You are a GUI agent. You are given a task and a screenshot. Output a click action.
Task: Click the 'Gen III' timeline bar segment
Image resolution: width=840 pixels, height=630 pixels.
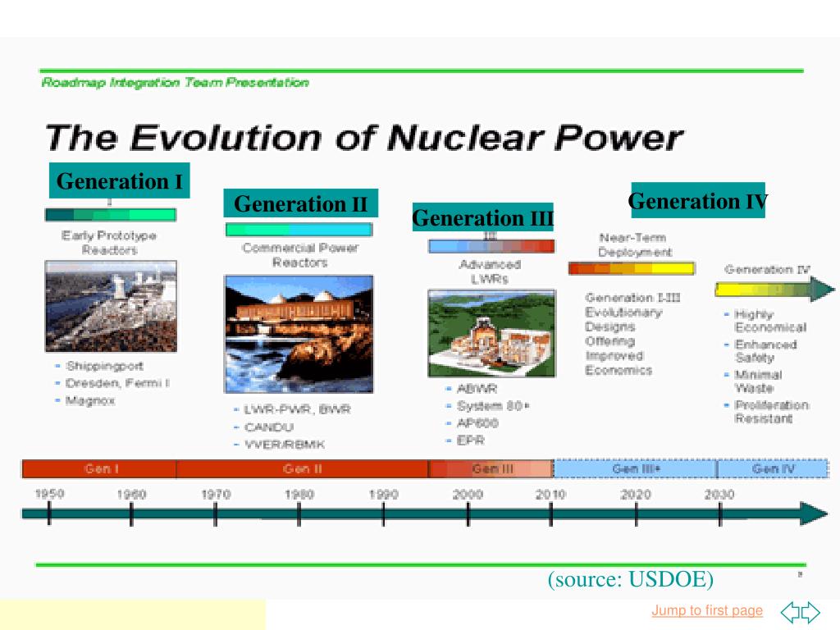point(491,468)
